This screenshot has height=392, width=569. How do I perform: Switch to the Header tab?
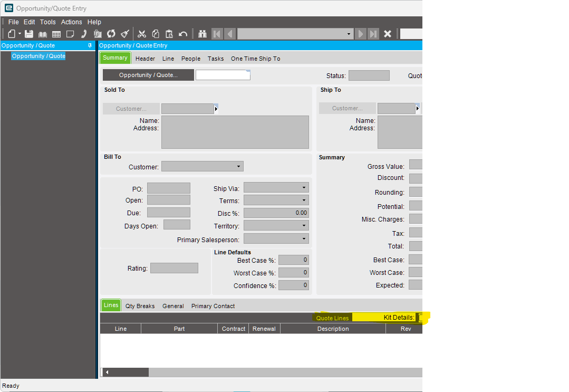145,58
